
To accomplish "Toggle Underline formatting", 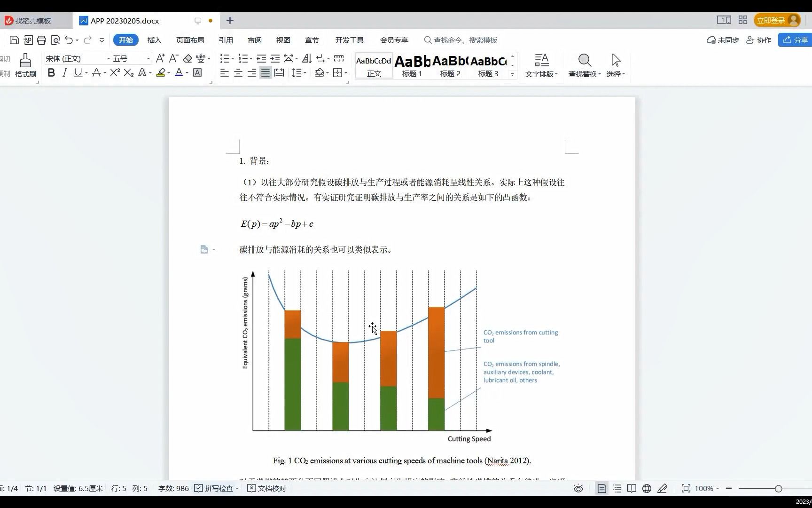I will click(x=78, y=72).
